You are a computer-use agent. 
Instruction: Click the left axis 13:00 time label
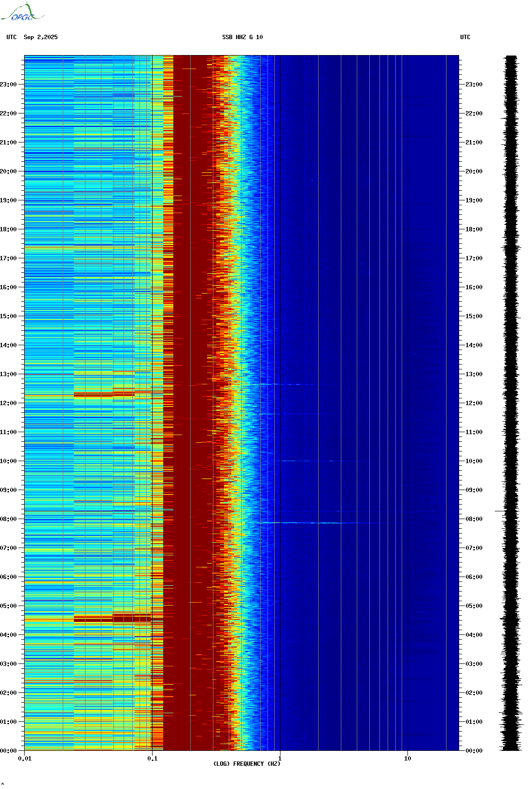(x=8, y=374)
